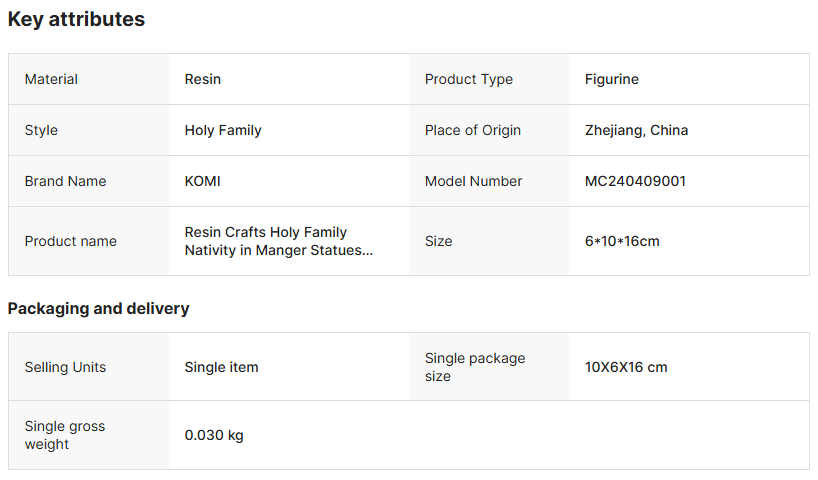818x480 pixels.
Task: Click the 10X6X16 cm package size
Action: click(x=626, y=367)
